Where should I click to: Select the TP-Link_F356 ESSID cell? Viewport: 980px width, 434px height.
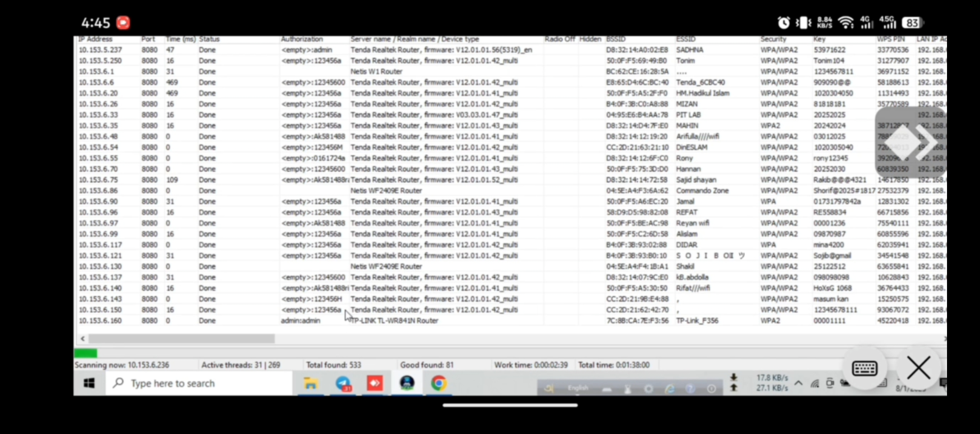(697, 321)
